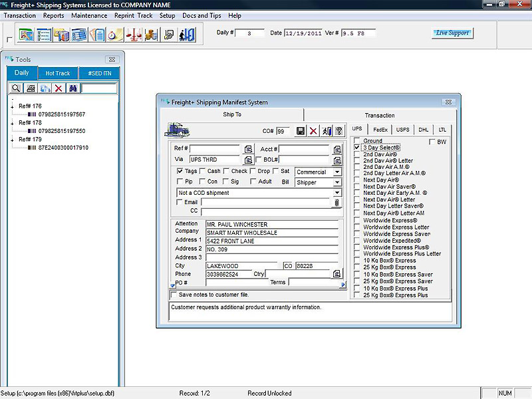
Task: Click the Tools panel search field
Action: click(x=99, y=88)
